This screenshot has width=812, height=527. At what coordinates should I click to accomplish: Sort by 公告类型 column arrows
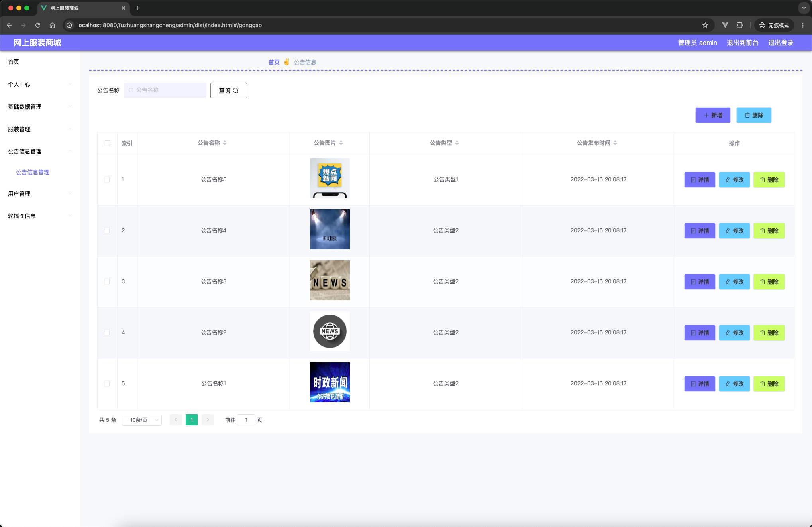click(457, 143)
